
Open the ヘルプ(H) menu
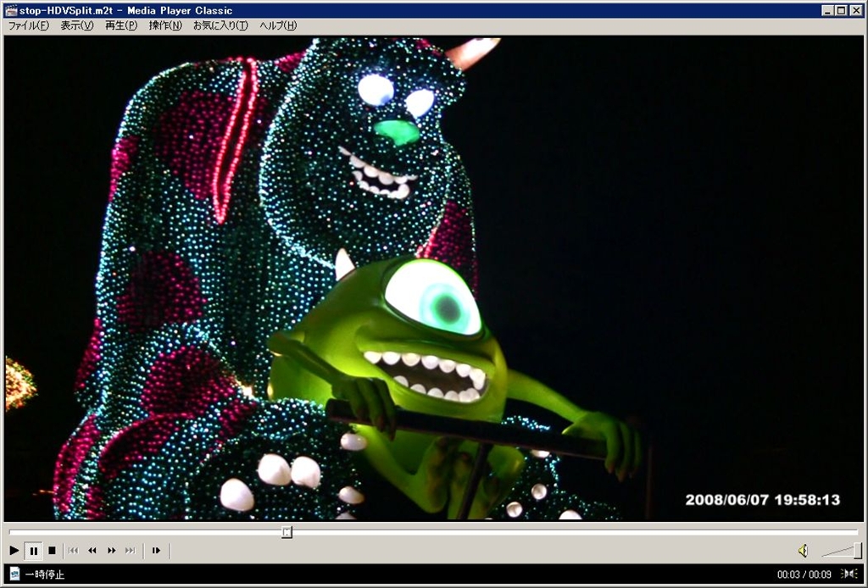click(x=278, y=25)
